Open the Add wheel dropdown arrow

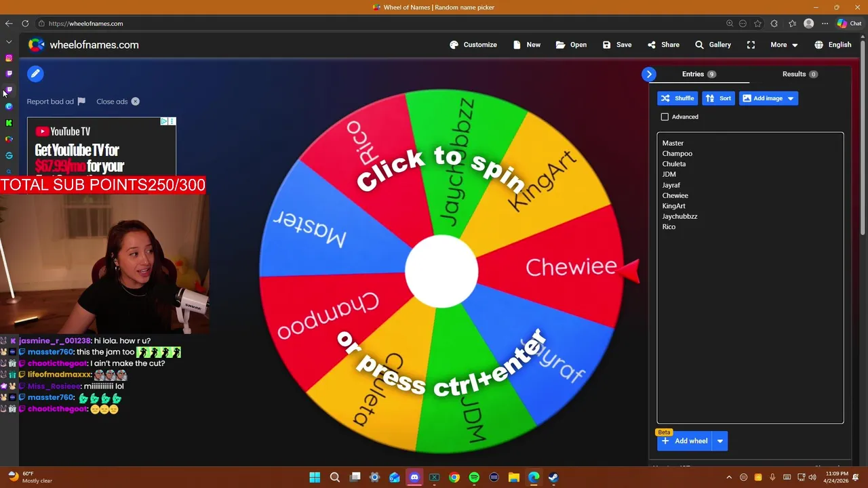click(720, 441)
